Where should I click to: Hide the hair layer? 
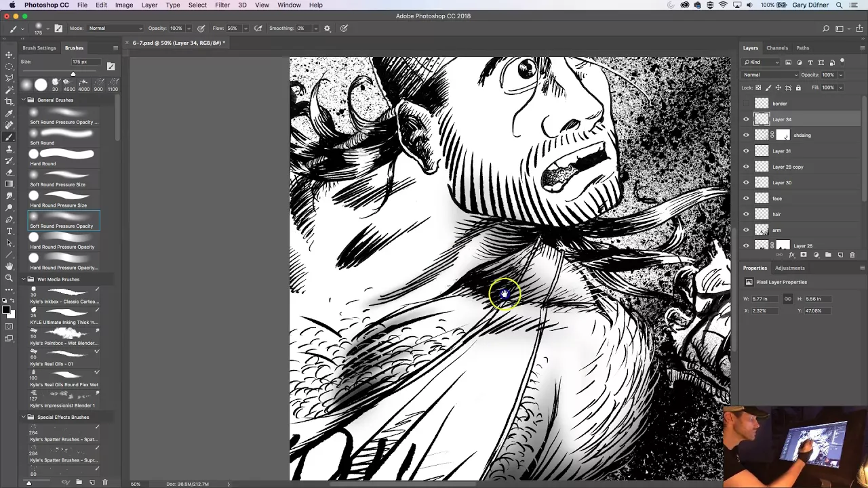(747, 214)
